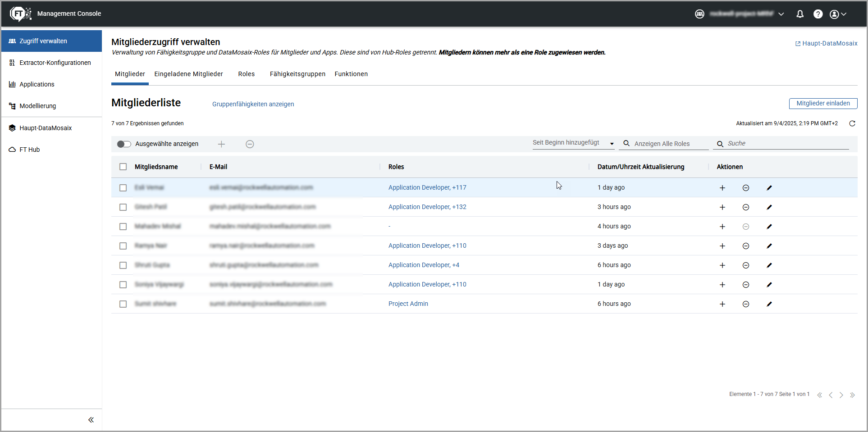Click the toolbar plus add-role icon

(x=221, y=144)
